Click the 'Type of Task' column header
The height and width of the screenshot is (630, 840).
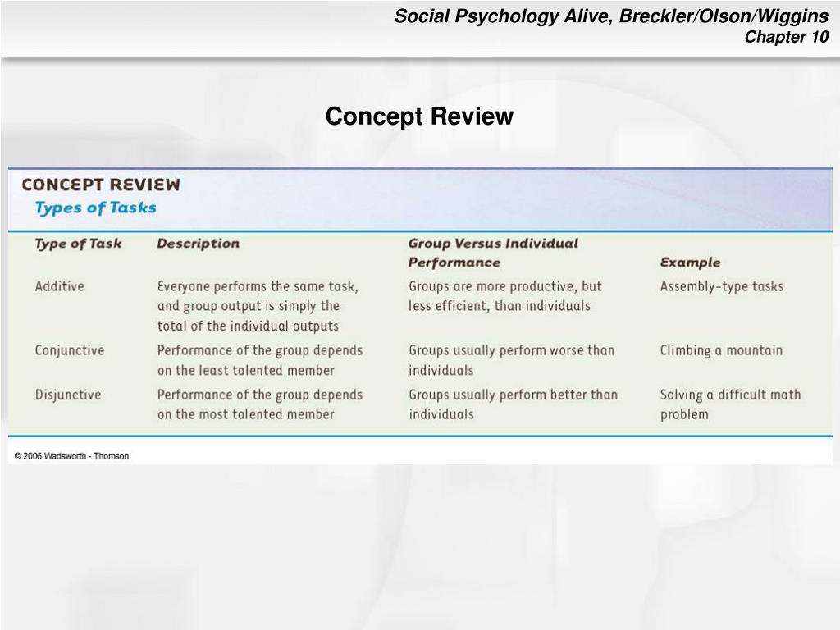(x=78, y=244)
